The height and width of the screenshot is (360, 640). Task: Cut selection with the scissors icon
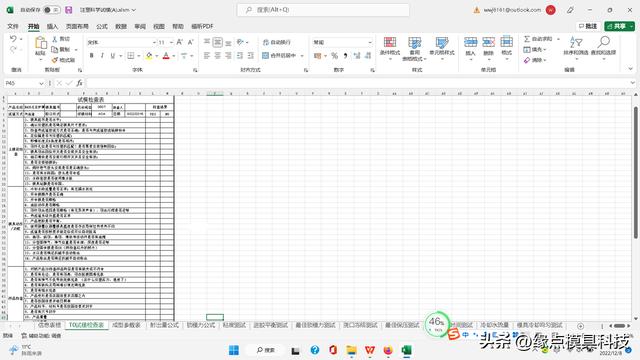[x=55, y=39]
